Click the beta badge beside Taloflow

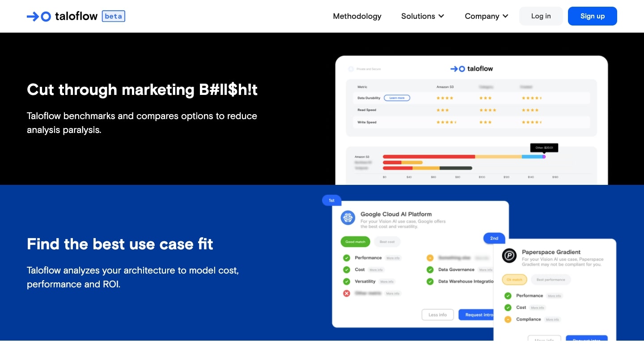tap(114, 16)
